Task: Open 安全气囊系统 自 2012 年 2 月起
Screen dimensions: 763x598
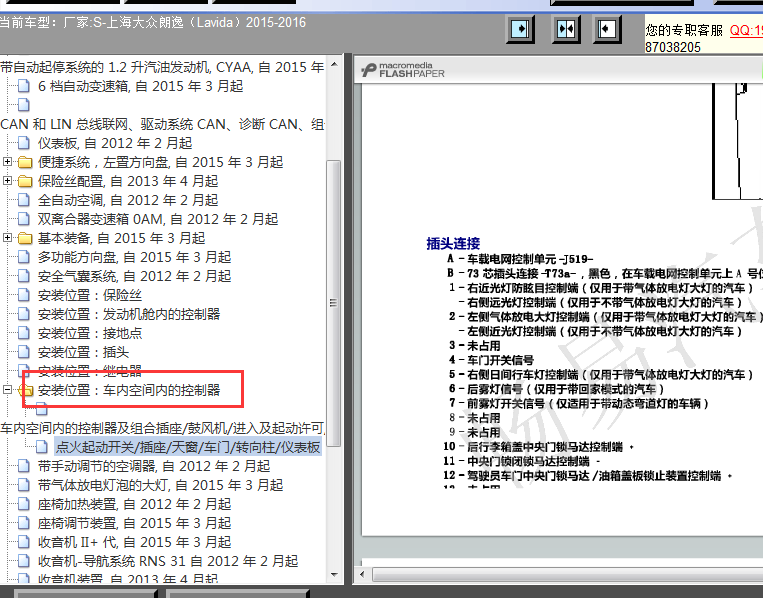Action: click(x=134, y=276)
